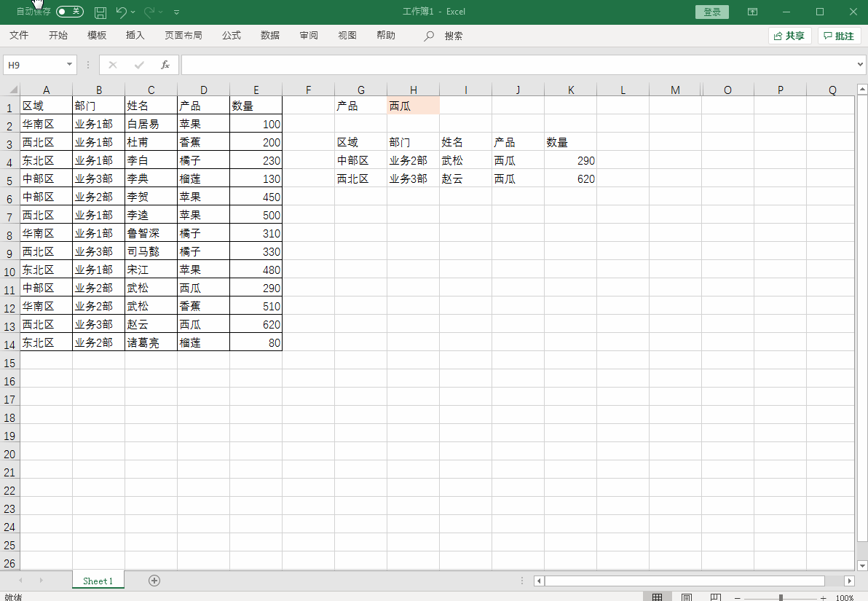Click the 登录 sign-in button
Screen dimensions: 868x601
click(x=712, y=12)
